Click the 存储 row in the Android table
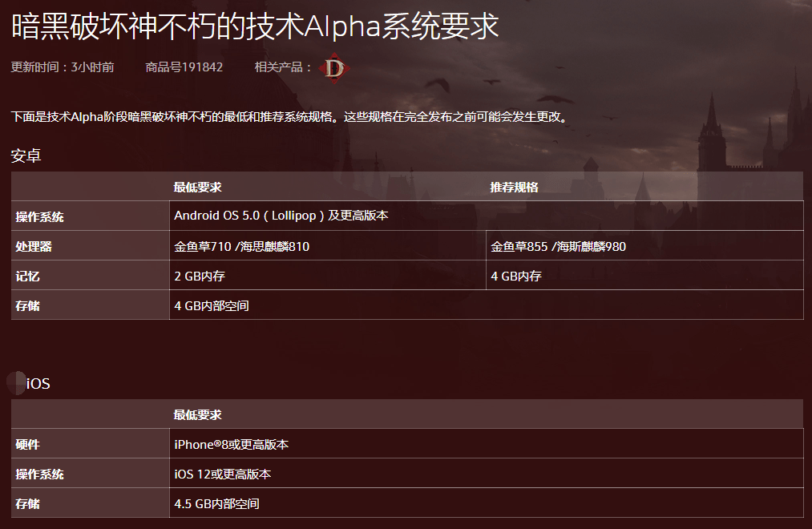 pos(29,305)
